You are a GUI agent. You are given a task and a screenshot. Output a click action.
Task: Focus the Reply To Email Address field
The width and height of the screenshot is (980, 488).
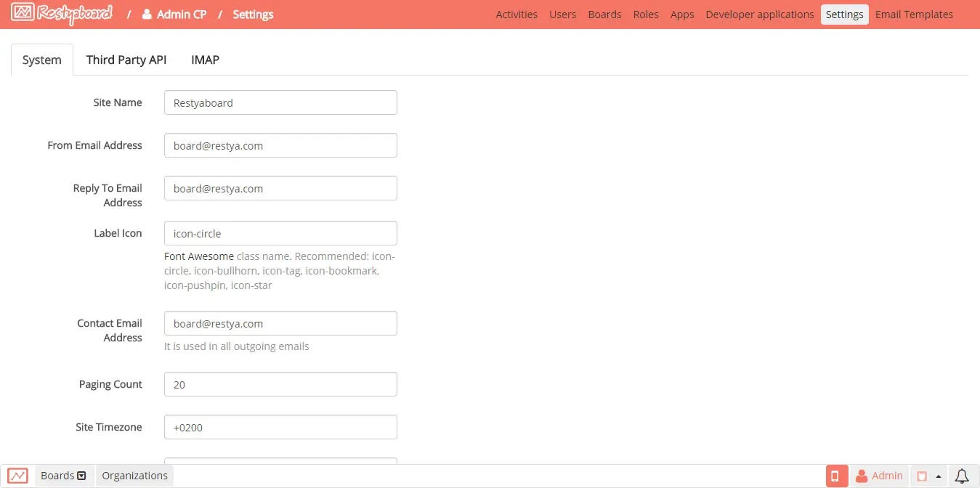coord(280,188)
